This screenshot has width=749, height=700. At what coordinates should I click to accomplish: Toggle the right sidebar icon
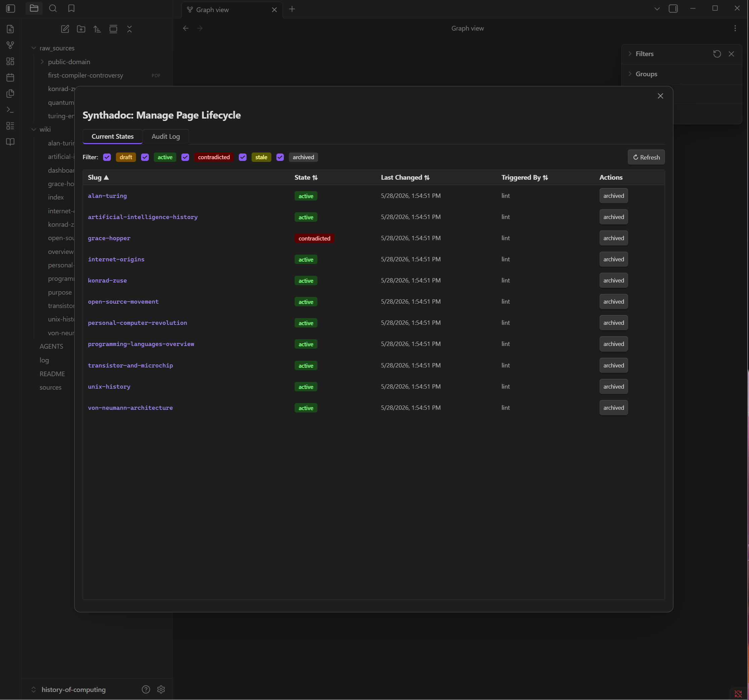click(673, 8)
